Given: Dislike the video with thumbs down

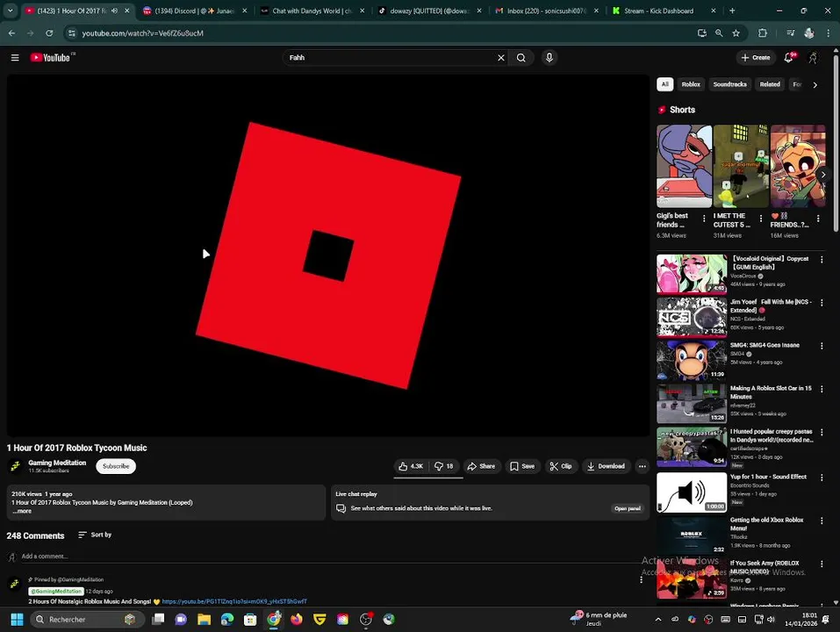Looking at the screenshot, I should click(444, 466).
